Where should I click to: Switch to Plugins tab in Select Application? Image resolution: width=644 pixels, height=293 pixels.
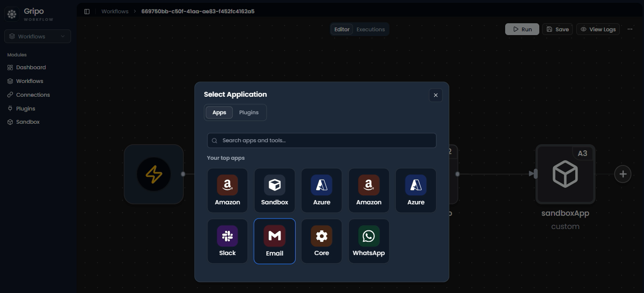(x=249, y=112)
